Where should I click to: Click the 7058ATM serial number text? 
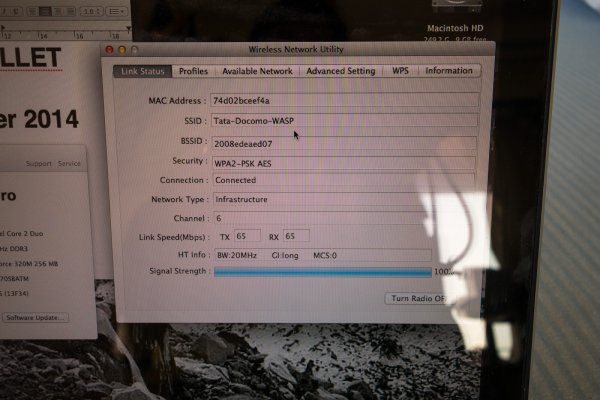click(15, 279)
